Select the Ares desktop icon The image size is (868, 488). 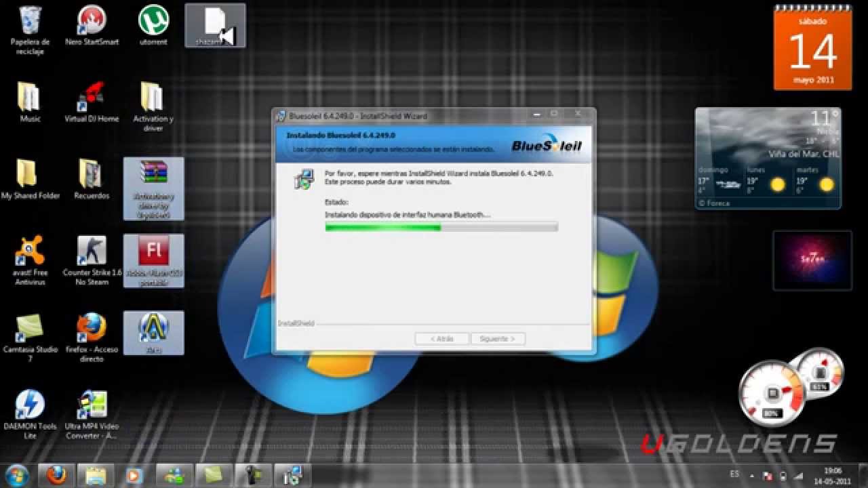coord(153,333)
